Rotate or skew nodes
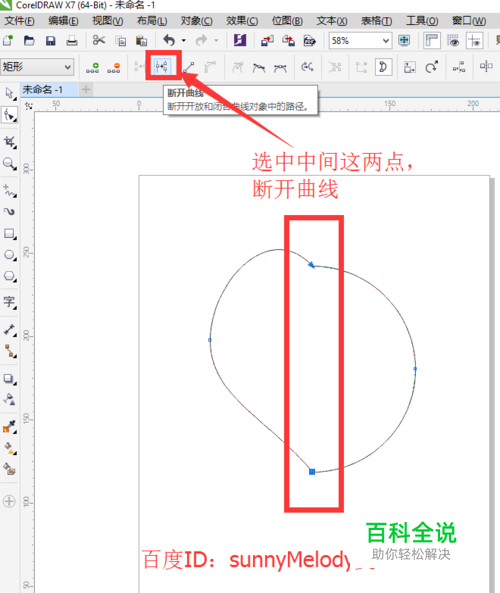 pos(432,67)
